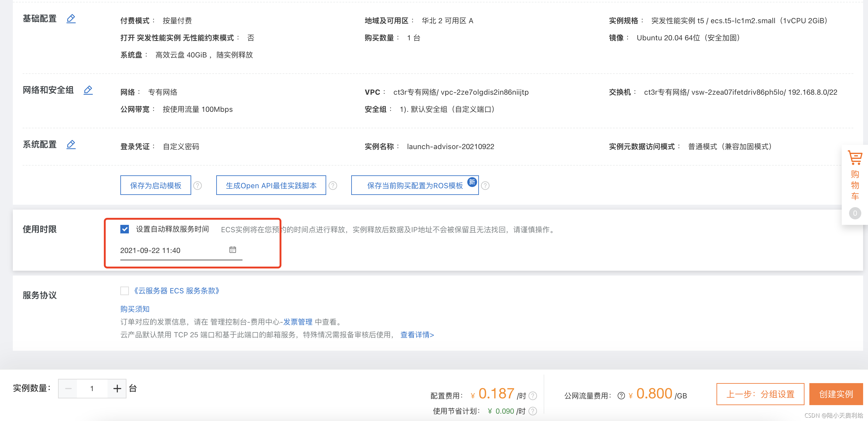Show help for 配置费用 hourly price
The height and width of the screenshot is (421, 868).
click(x=533, y=396)
